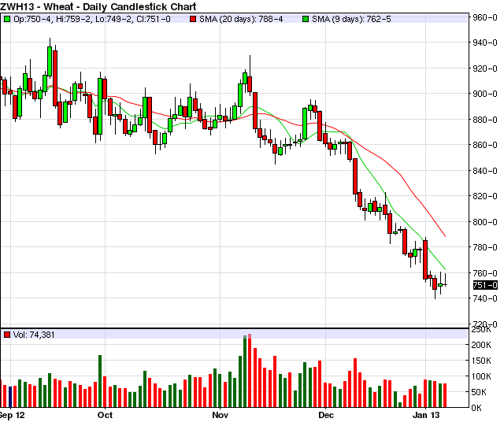Click the green swatch beside the Op/Hi/Lo/Cl values
This screenshot has width=504, height=422.
(7, 19)
